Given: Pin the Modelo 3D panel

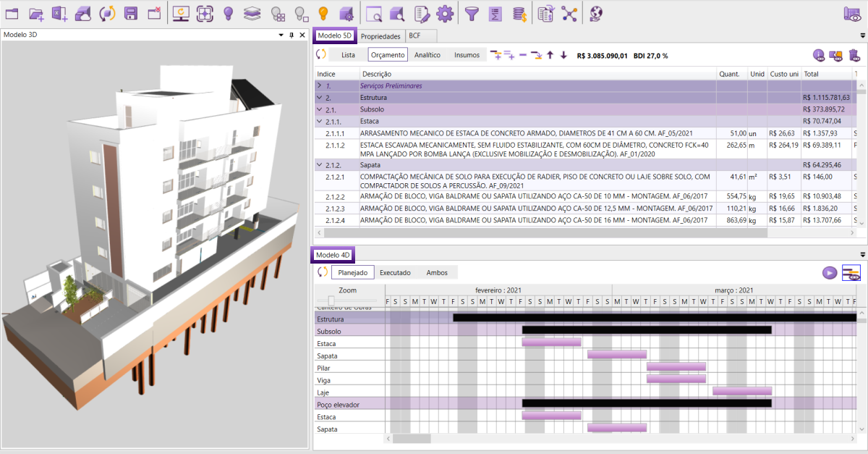Looking at the screenshot, I should tap(292, 35).
